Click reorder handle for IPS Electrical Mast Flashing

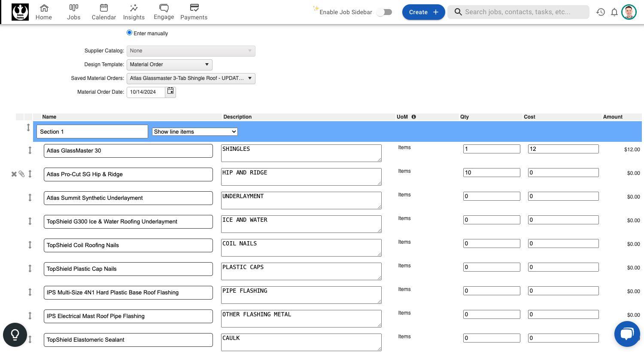point(30,315)
